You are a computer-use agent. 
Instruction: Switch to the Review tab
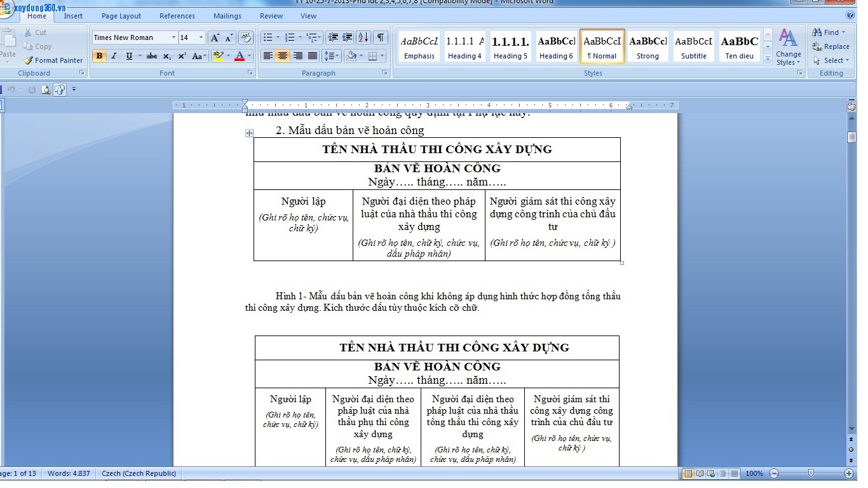271,16
